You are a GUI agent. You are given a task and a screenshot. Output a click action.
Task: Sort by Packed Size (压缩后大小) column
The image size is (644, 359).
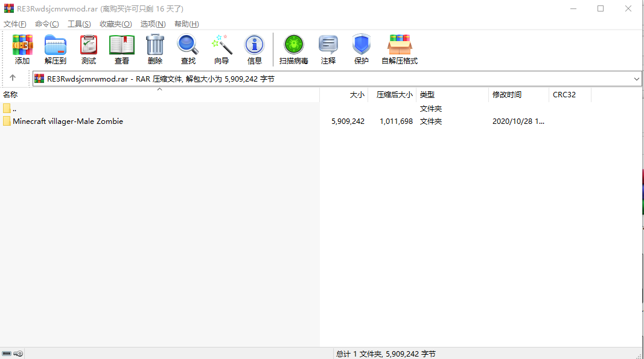coord(392,94)
